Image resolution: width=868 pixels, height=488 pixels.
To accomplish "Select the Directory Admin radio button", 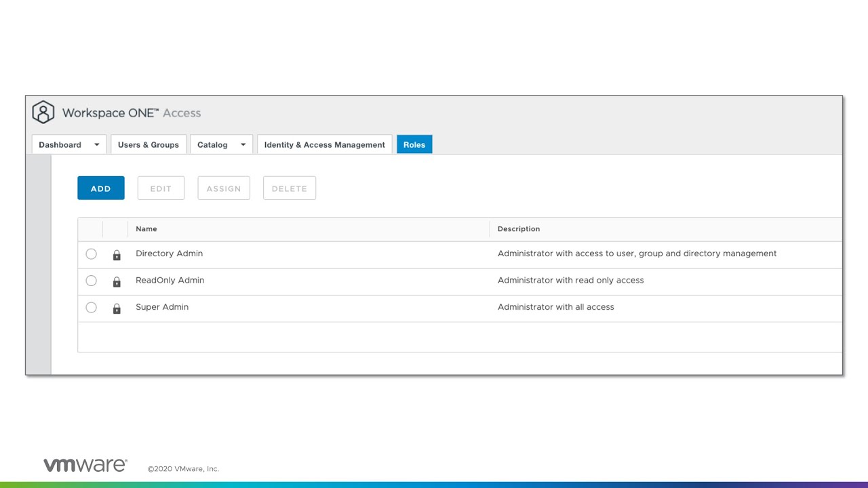I will [x=92, y=254].
